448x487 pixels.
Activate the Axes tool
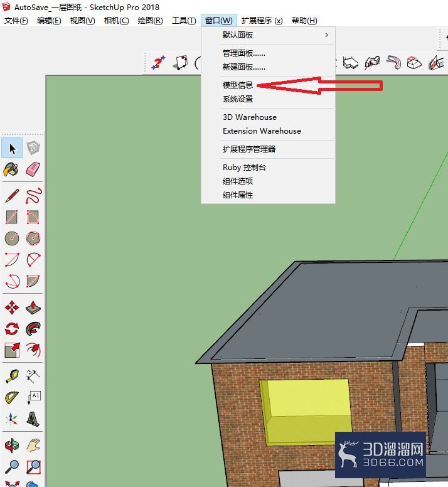tap(12, 419)
